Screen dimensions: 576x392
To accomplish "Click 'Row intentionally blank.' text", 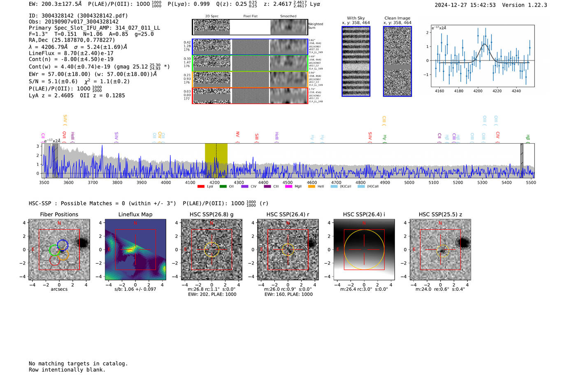I will coord(67,370).
